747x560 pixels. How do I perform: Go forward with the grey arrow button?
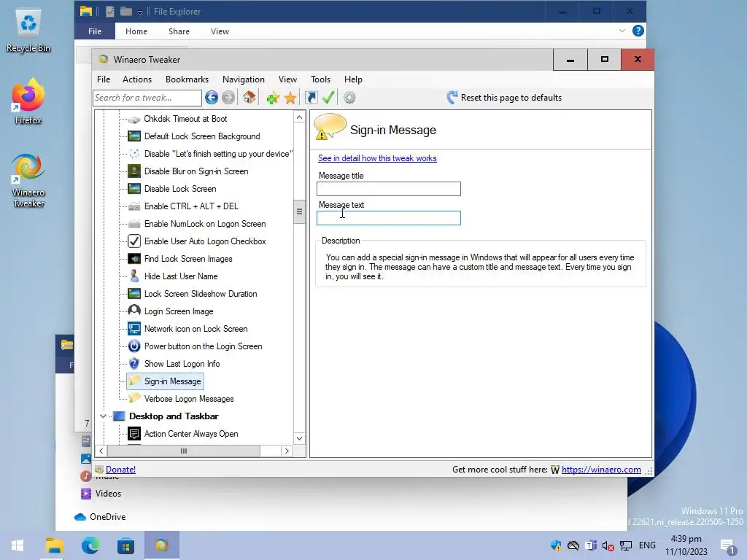pos(228,98)
